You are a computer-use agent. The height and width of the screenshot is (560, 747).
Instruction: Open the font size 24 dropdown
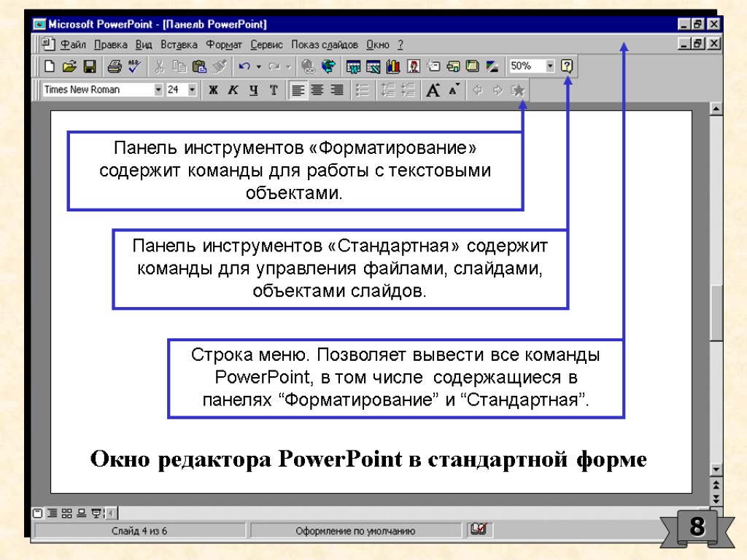[x=192, y=90]
